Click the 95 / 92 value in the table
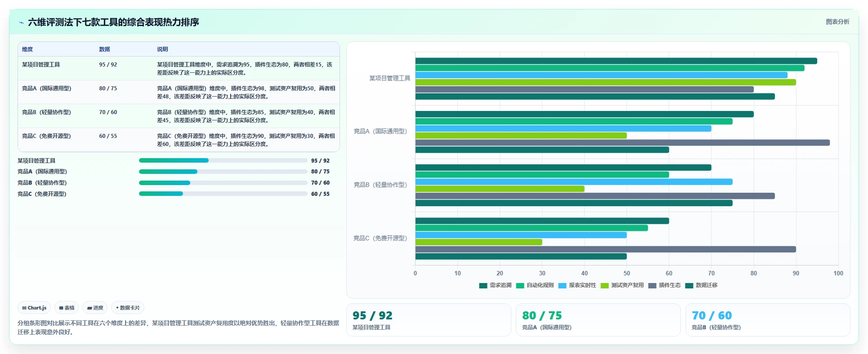The height and width of the screenshot is (354, 868). (x=108, y=65)
